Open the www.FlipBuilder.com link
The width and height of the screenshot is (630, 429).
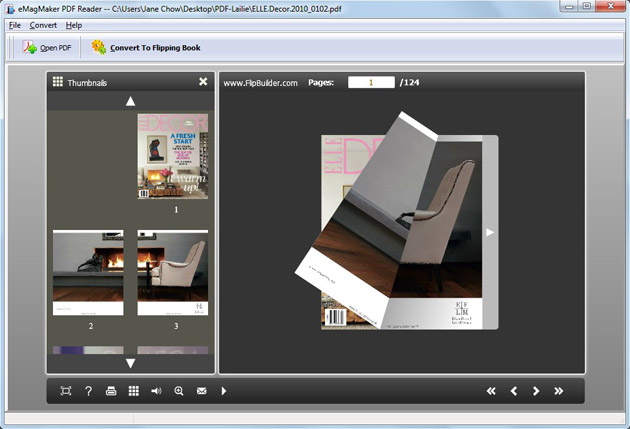pyautogui.click(x=260, y=83)
